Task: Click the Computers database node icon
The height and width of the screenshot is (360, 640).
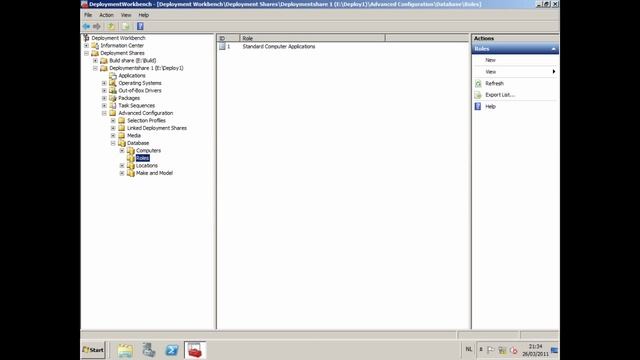Action: coord(131,151)
